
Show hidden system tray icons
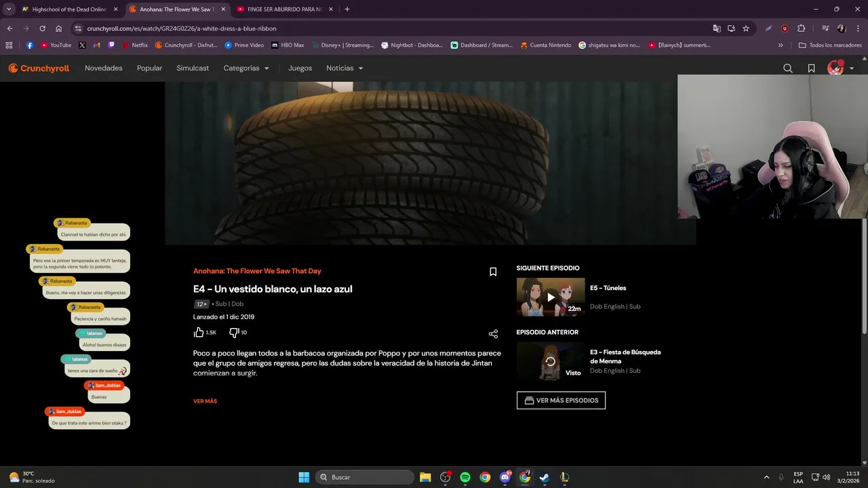click(x=766, y=477)
